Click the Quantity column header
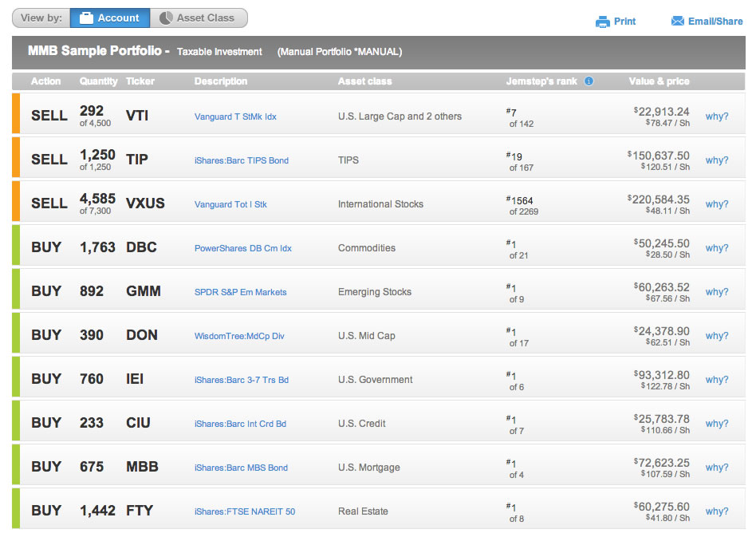This screenshot has height=537, width=756. click(98, 81)
